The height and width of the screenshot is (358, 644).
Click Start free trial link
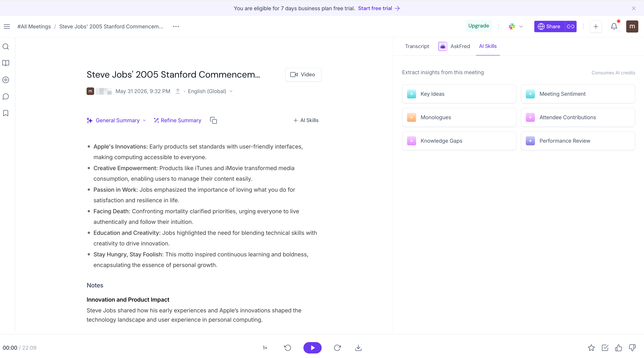tap(379, 9)
